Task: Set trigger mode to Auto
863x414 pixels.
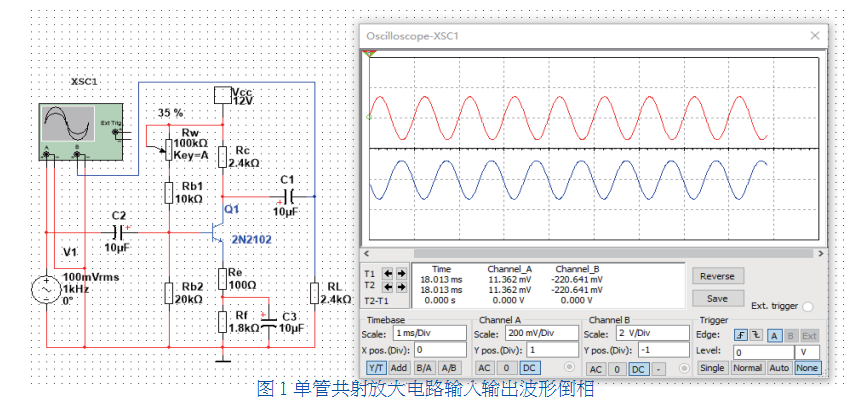Action: coord(779,369)
